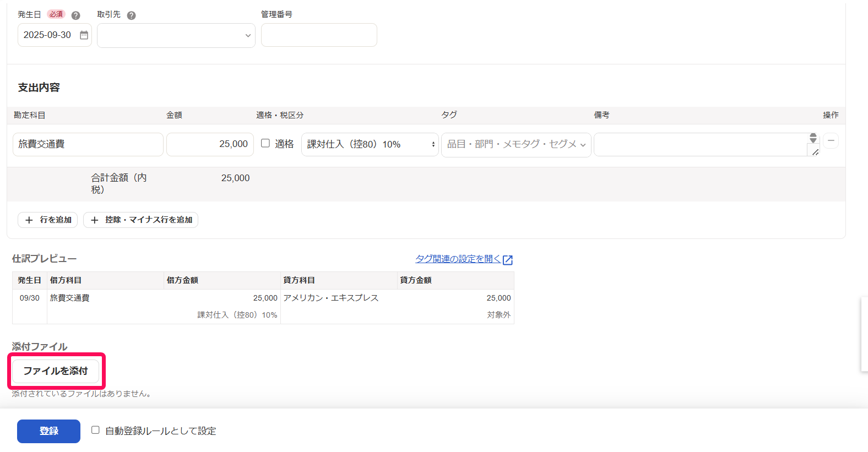Viewport: 868px width, 452px height.
Task: Click the 発生日 date field 2025-09-30
Action: (55, 35)
